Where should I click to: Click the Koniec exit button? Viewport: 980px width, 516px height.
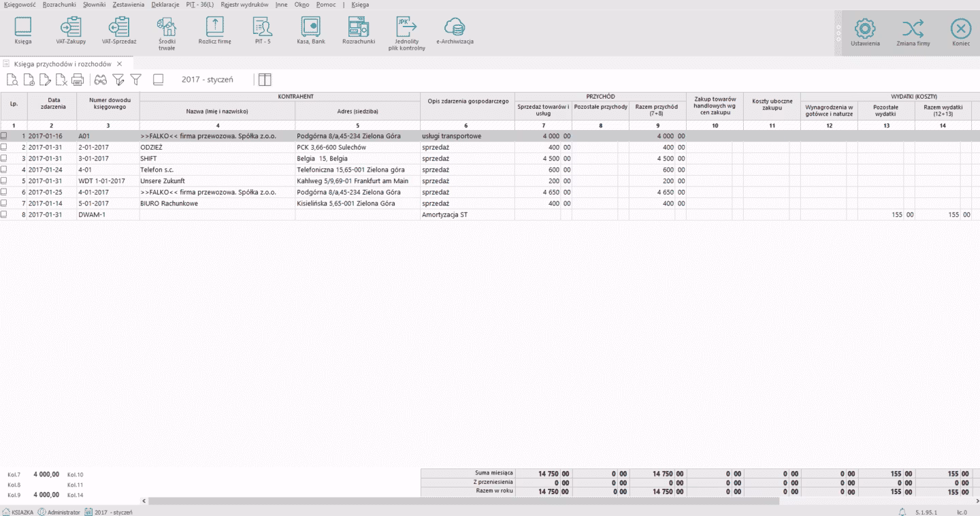[960, 29]
